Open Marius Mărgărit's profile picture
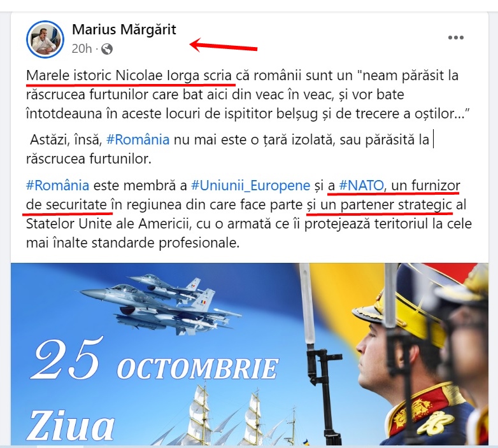Image resolution: width=498 pixels, height=448 pixels. [x=45, y=39]
